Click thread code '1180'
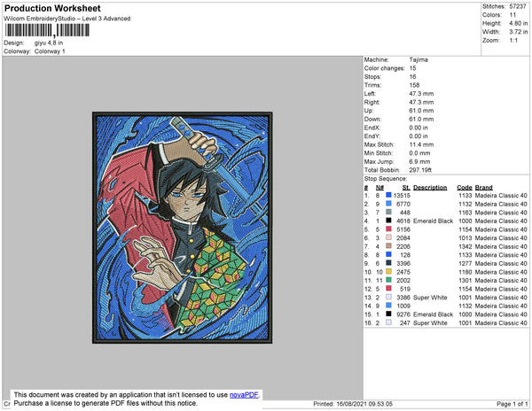This screenshot has width=532, height=411. [x=465, y=272]
